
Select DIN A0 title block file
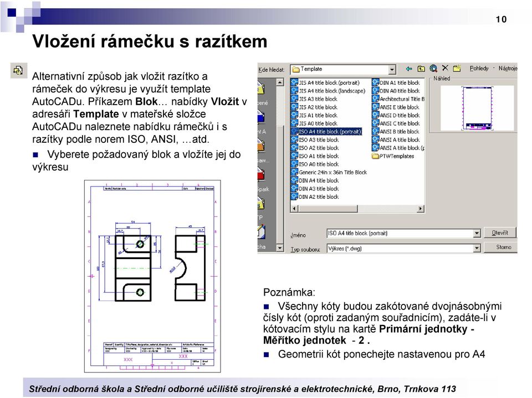396,91
